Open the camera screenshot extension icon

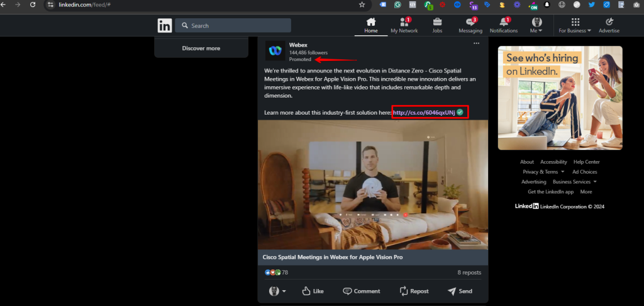(x=636, y=4)
